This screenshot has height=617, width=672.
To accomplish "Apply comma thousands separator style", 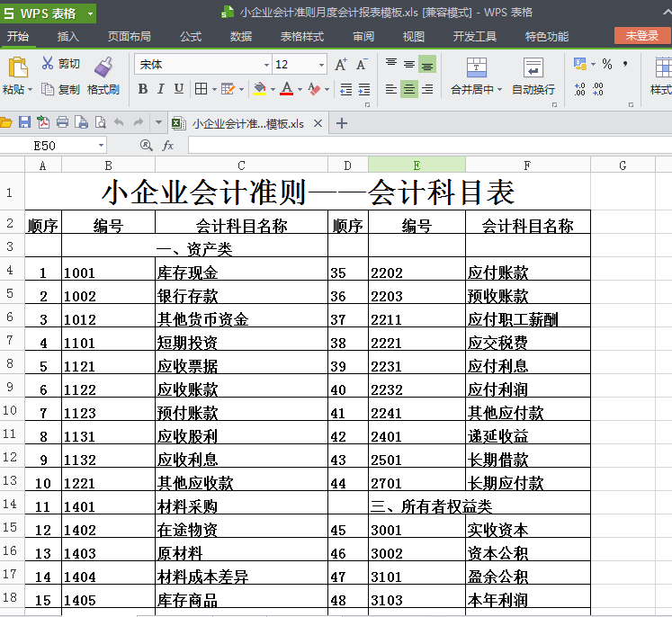I will click(625, 64).
